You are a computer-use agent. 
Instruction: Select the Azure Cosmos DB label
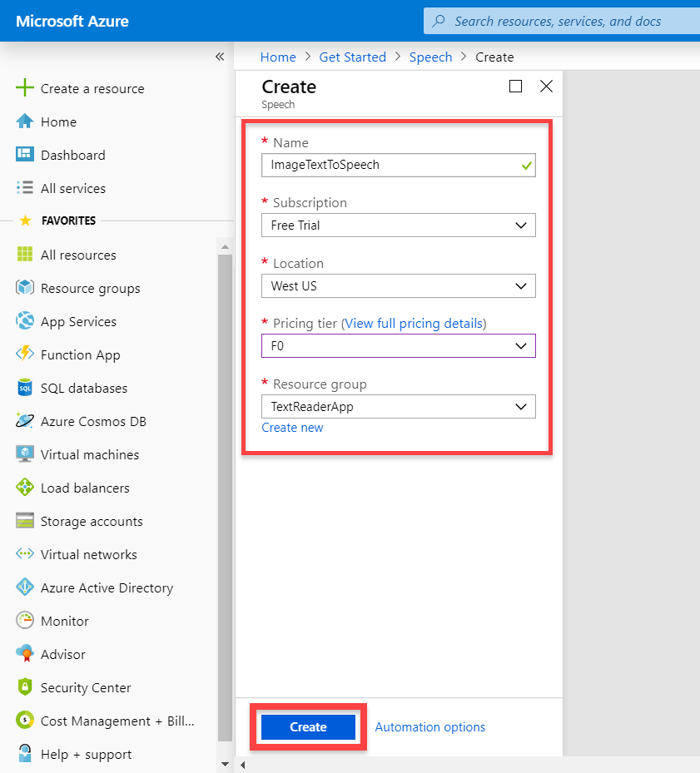(x=93, y=422)
